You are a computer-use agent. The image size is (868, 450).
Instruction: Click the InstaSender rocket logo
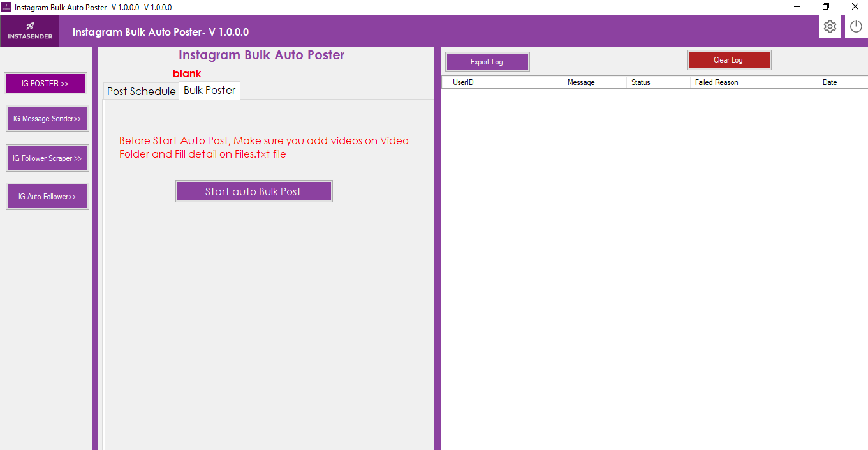(30, 31)
